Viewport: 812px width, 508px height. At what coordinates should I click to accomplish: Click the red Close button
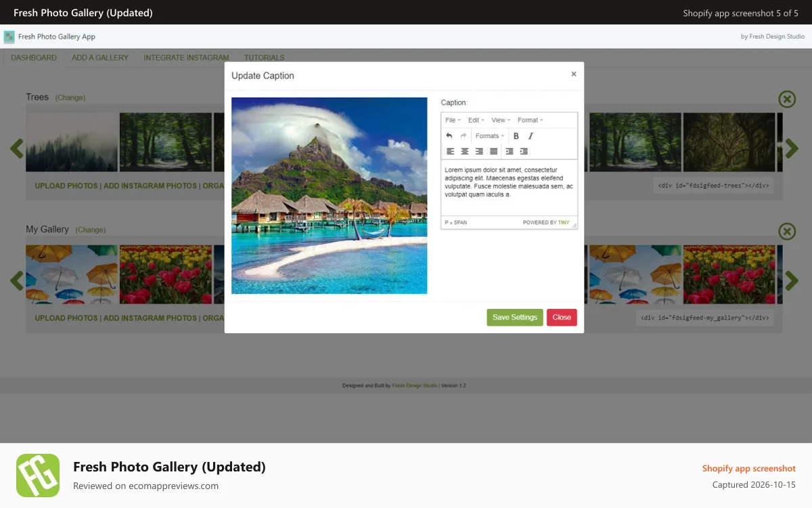point(562,318)
